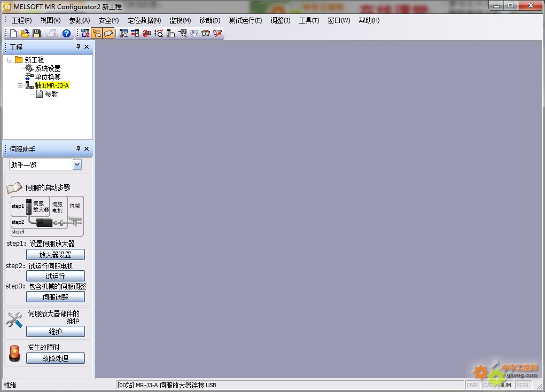Click the graph with magnifier toolbar icon

[x=159, y=33]
